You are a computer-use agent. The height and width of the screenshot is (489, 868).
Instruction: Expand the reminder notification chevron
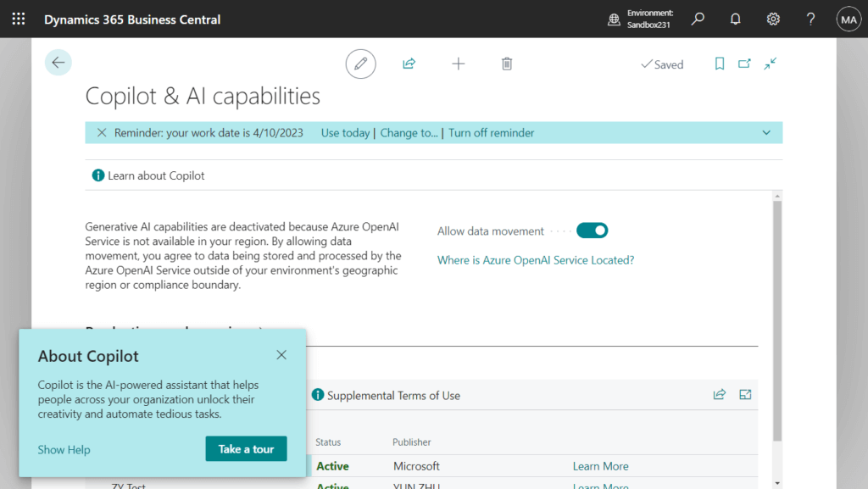[766, 133]
